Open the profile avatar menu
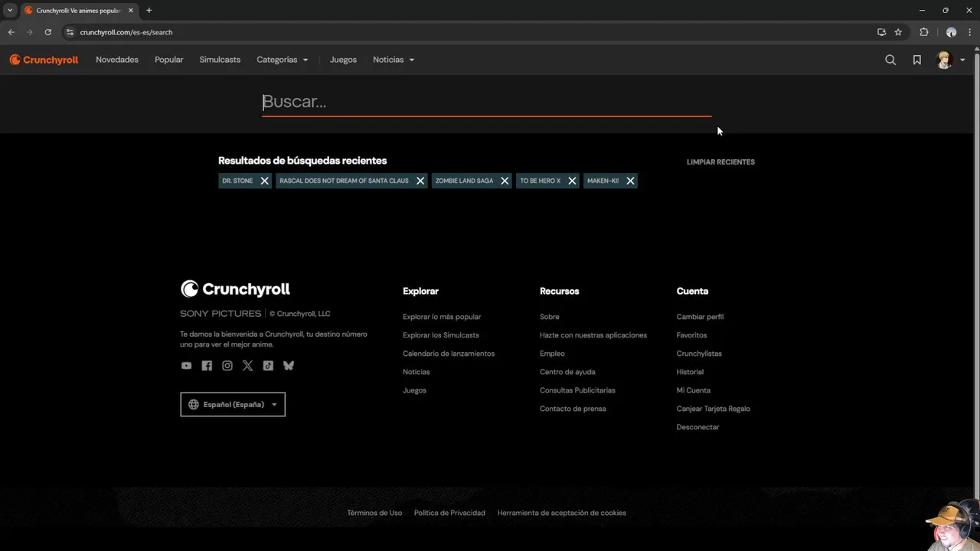This screenshot has width=980, height=551. 944,60
